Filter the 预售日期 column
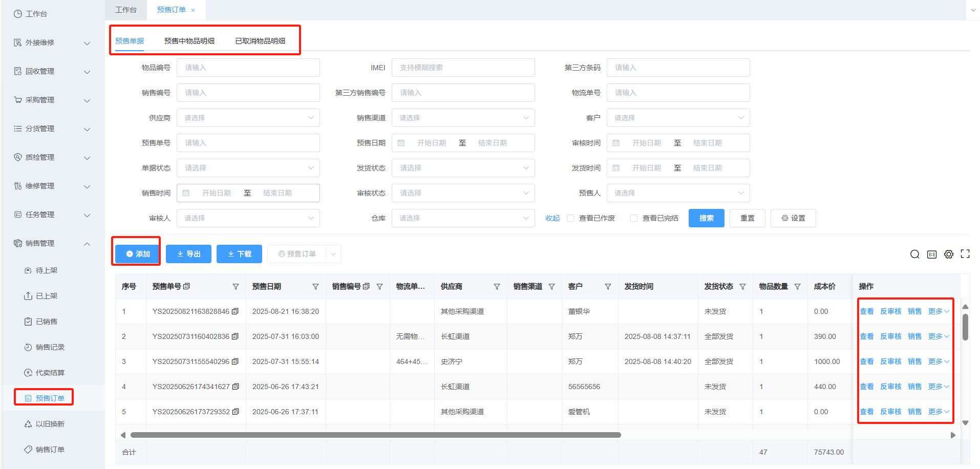 (x=315, y=287)
